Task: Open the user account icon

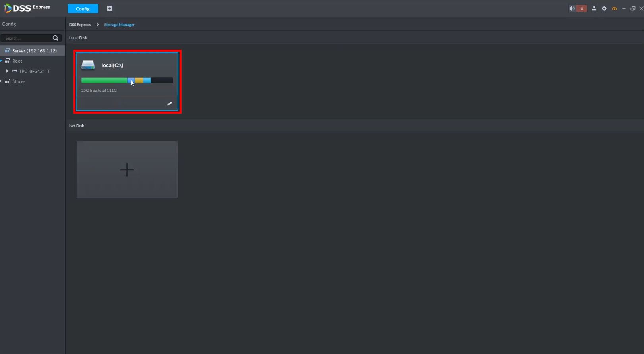Action: (594, 8)
